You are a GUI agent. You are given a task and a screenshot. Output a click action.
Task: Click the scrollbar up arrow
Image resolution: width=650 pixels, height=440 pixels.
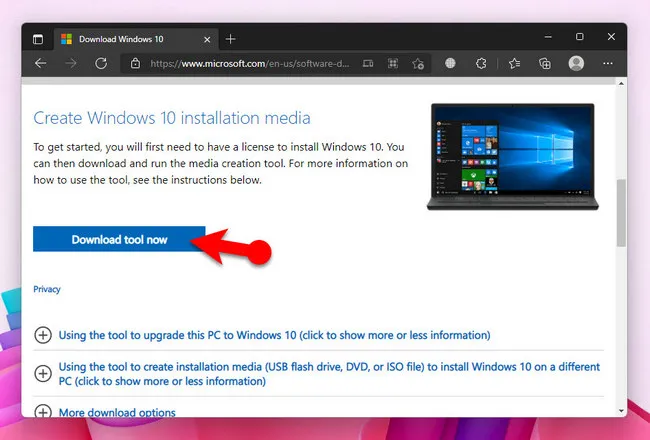pos(621,83)
